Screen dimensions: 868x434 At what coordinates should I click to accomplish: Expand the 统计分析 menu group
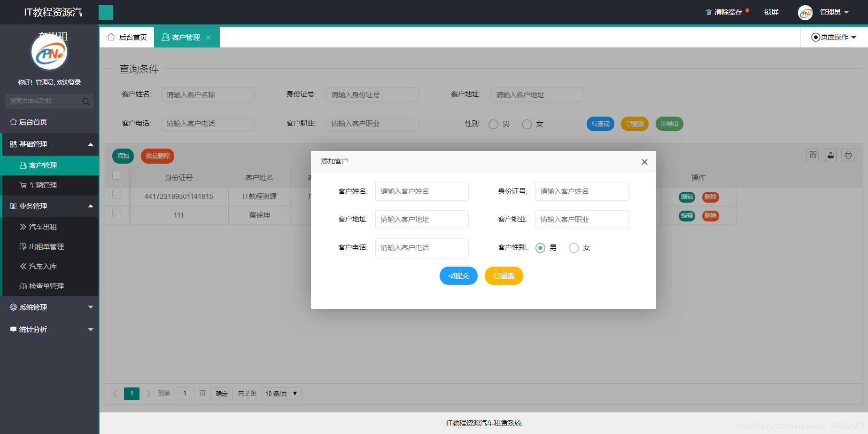click(49, 329)
